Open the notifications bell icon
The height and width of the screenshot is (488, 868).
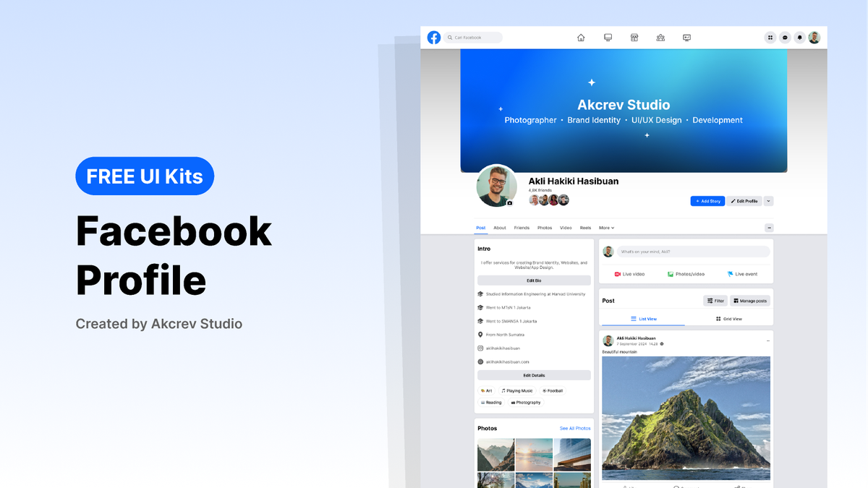pos(799,38)
